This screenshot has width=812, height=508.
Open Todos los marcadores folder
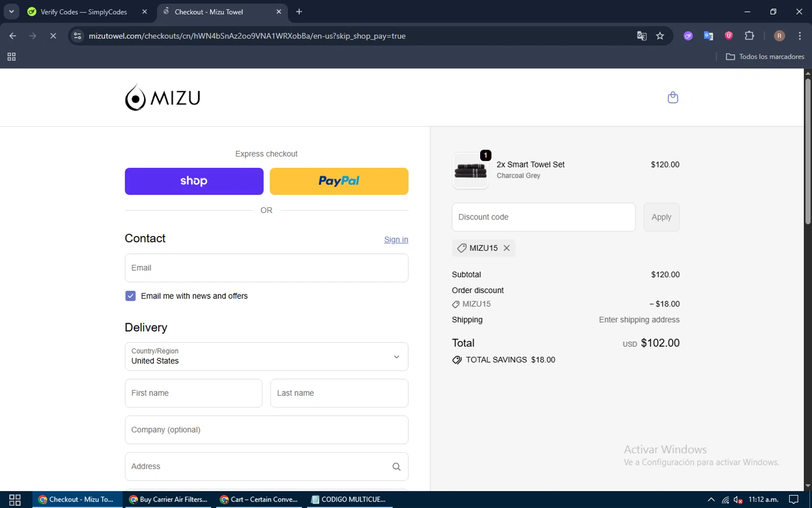pyautogui.click(x=765, y=57)
